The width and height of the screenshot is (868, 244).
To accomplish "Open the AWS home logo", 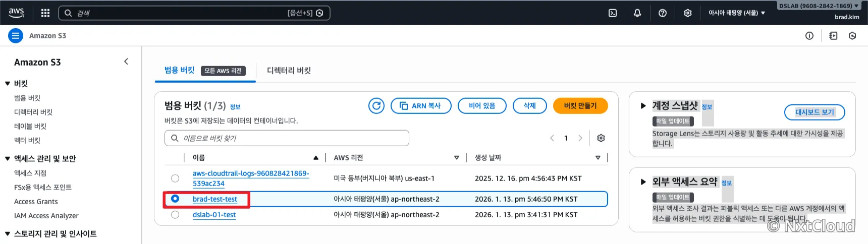I will 16,13.
